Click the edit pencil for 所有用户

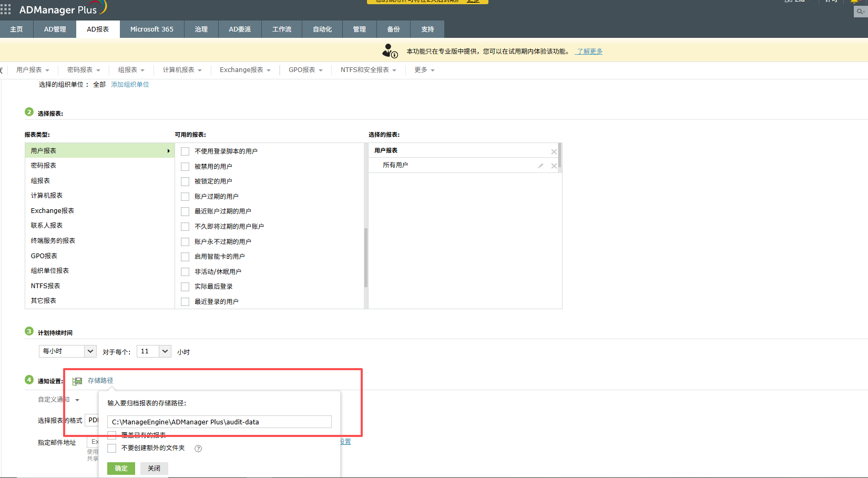point(540,166)
